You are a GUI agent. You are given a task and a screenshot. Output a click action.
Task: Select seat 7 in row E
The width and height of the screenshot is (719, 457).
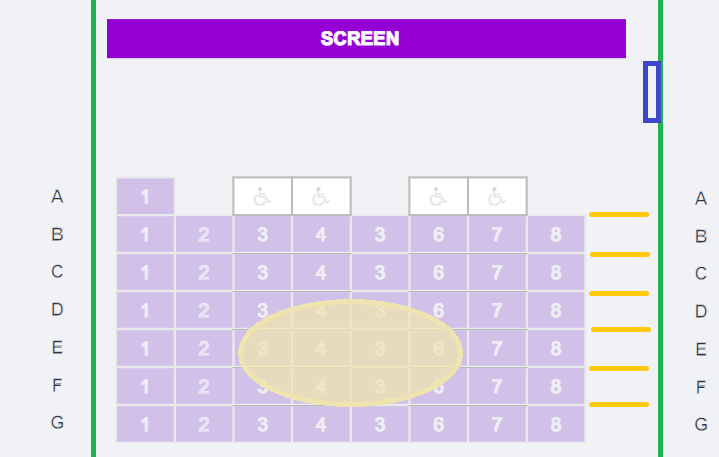tap(497, 349)
